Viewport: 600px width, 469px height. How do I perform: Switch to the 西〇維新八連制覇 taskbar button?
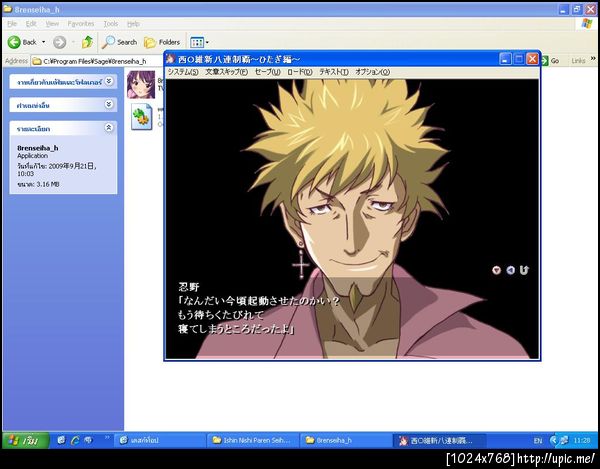439,441
